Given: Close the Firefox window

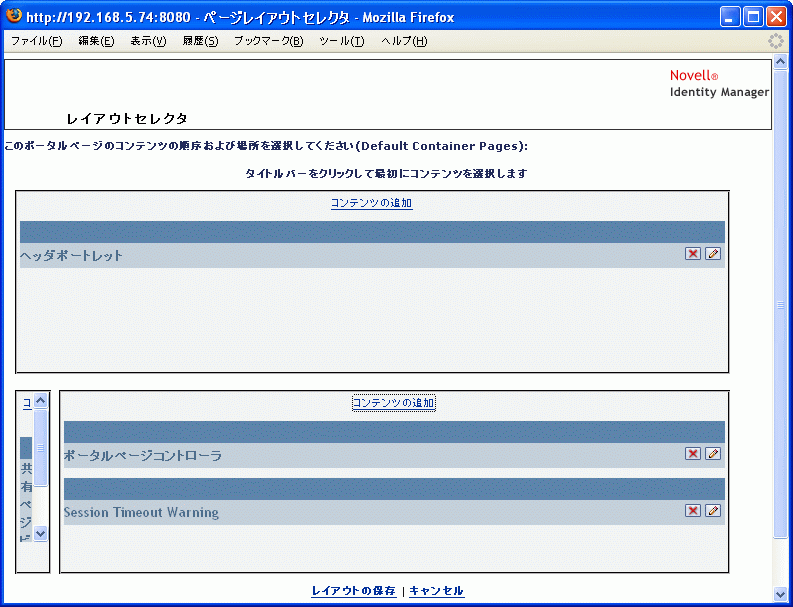Looking at the screenshot, I should coord(776,17).
